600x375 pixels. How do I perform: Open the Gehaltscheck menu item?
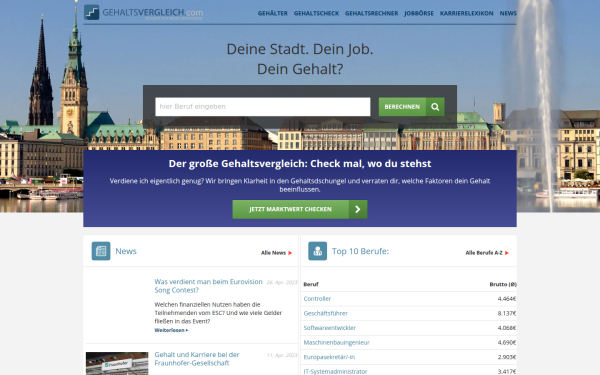tap(316, 13)
